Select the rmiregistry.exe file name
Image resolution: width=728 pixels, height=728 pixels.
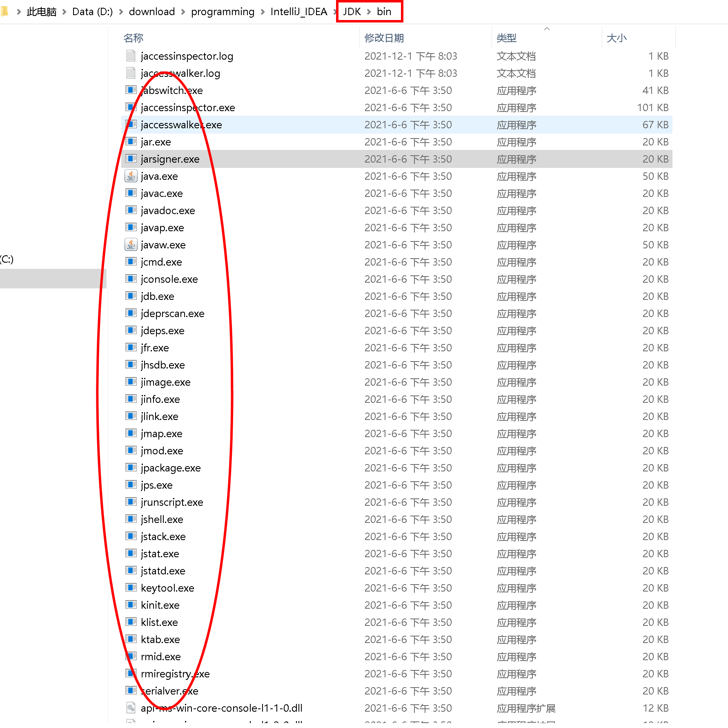(175, 674)
